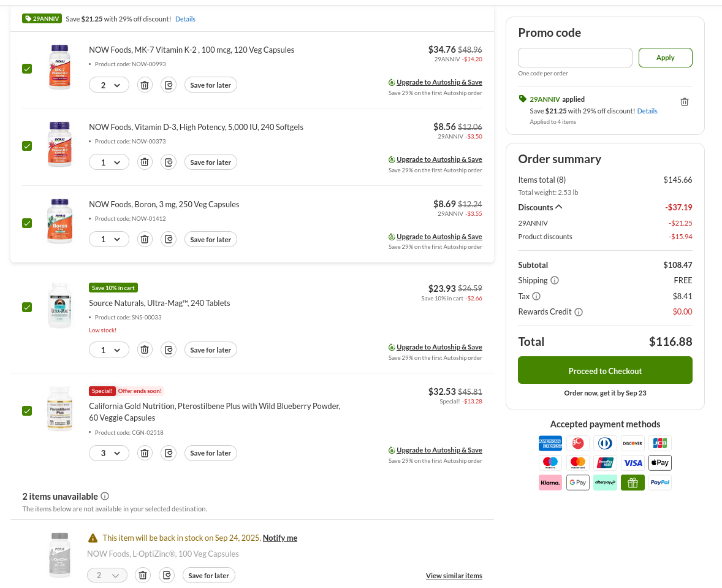Toggle the Pterostilbene Plus item checkbox
Screen dimensions: 722x588
[x=27, y=411]
